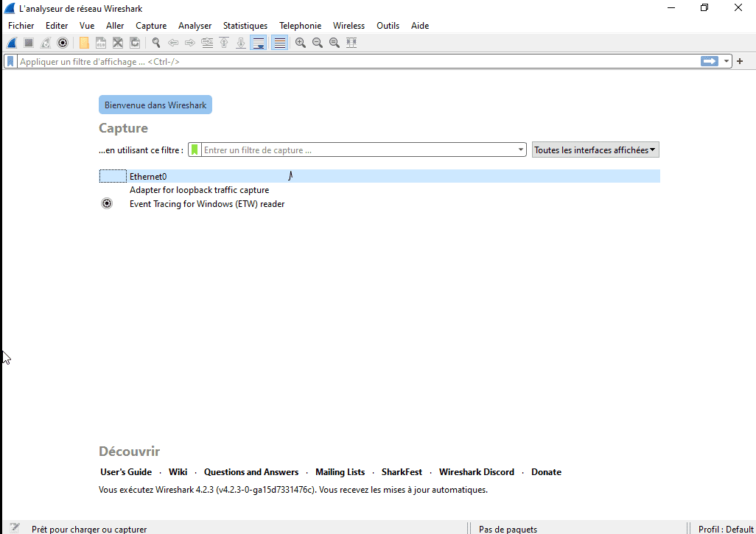
Task: Open the Capture menu
Action: [151, 26]
